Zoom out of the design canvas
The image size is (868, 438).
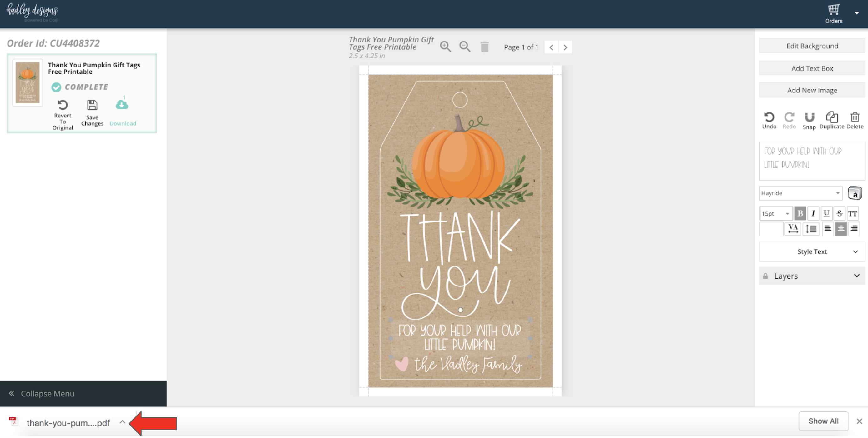(x=465, y=47)
